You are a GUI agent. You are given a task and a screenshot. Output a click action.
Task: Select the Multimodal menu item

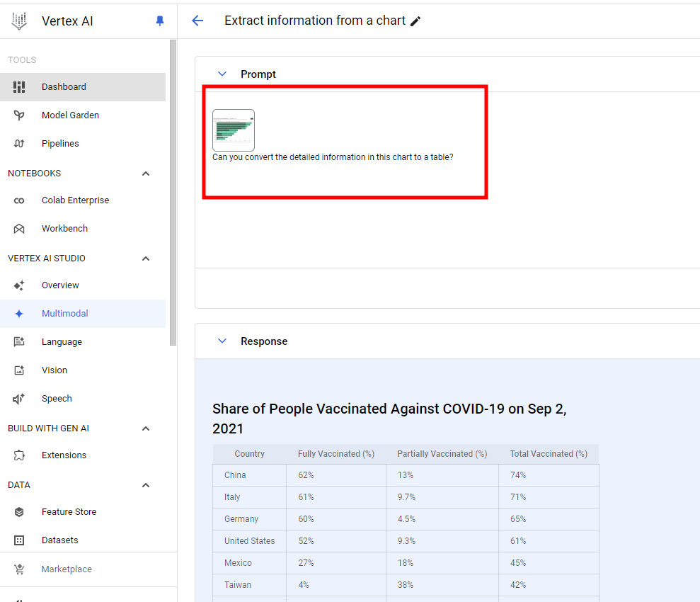83,314
